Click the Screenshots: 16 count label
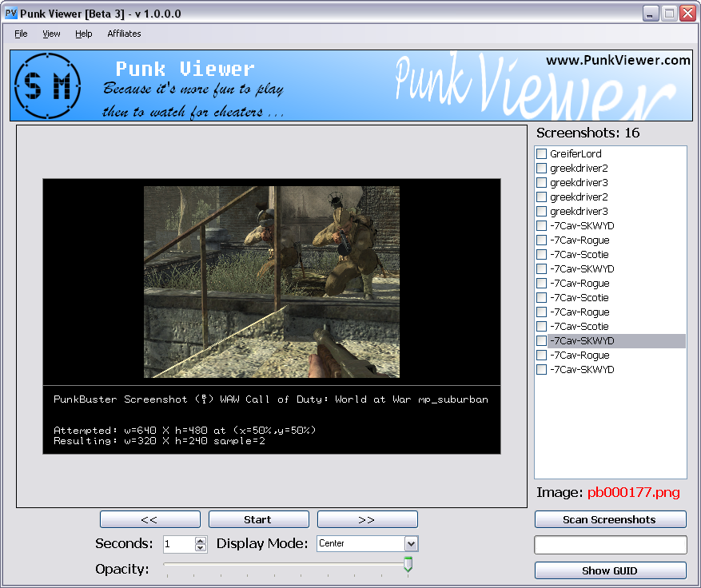The image size is (701, 588). [x=587, y=133]
